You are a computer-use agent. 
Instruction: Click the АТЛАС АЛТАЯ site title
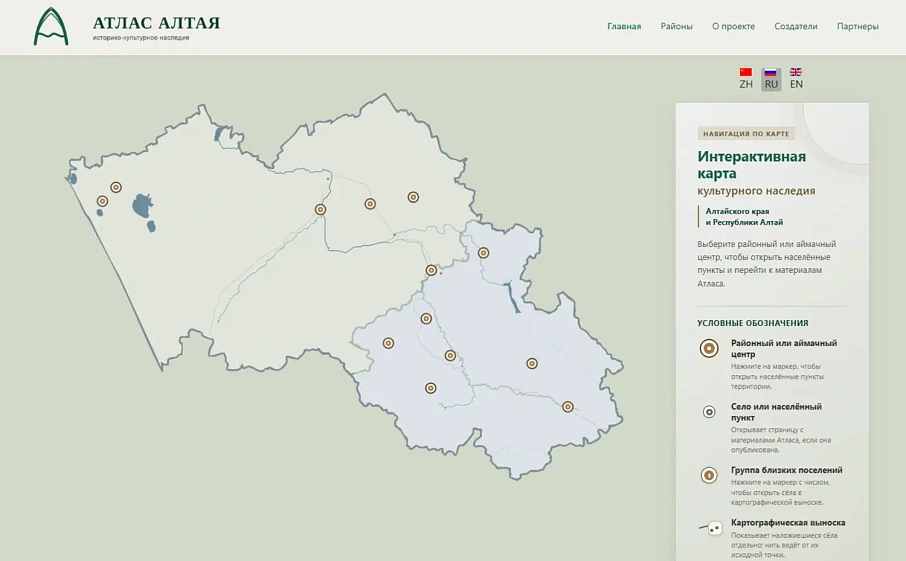point(156,23)
